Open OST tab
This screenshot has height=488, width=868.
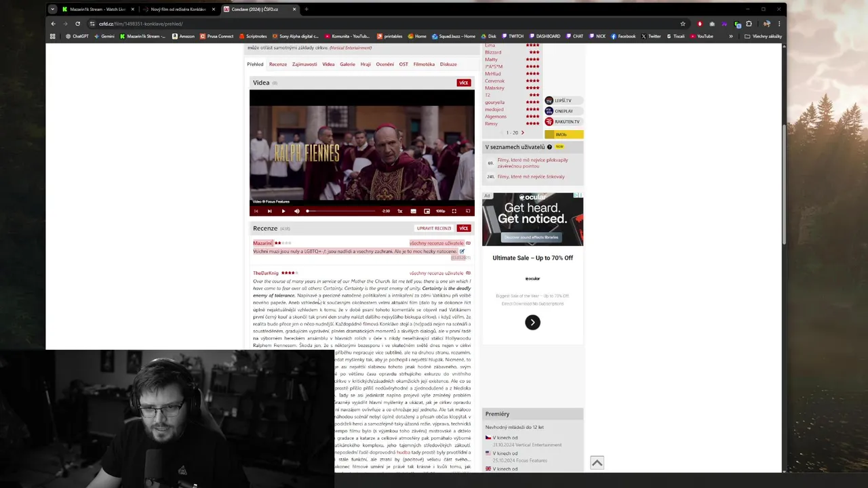[403, 64]
